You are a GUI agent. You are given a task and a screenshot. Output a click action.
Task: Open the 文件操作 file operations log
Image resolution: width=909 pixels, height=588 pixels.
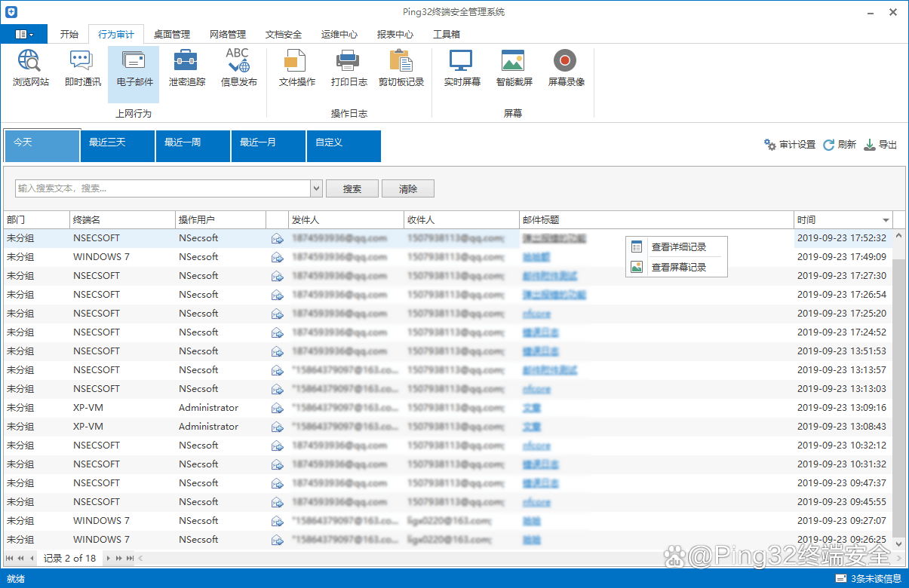point(296,69)
